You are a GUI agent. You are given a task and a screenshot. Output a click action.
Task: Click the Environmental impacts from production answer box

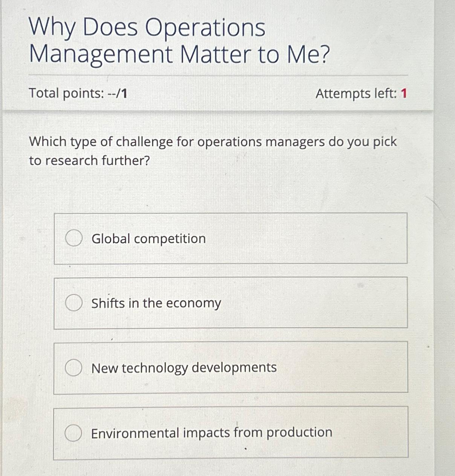pos(231,433)
